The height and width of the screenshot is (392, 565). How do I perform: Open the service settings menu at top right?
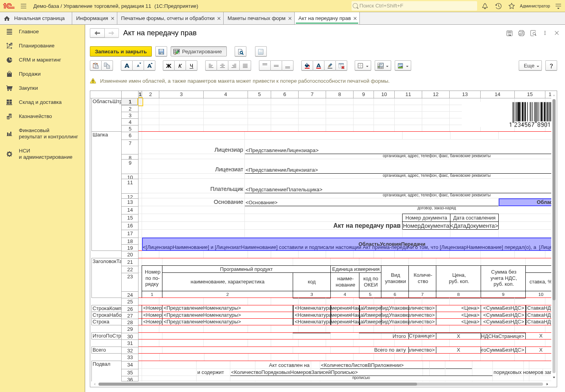(558, 6)
